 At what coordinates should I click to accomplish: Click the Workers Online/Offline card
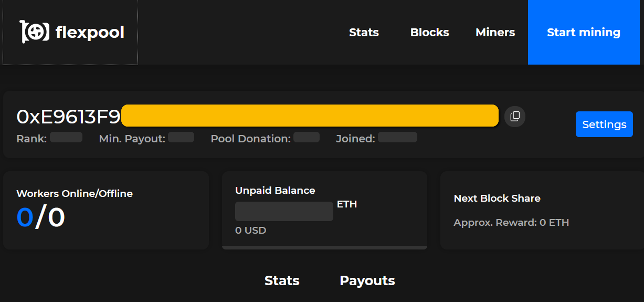coord(106,210)
